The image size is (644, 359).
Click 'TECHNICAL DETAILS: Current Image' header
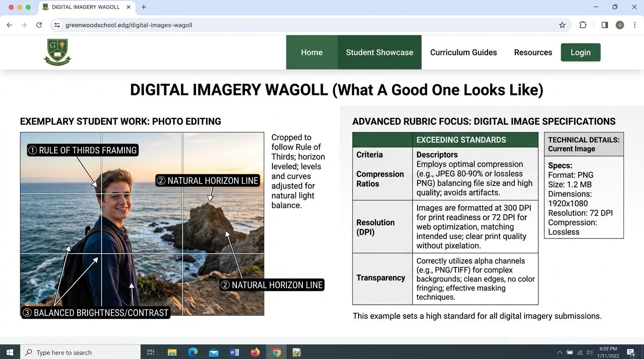[584, 144]
